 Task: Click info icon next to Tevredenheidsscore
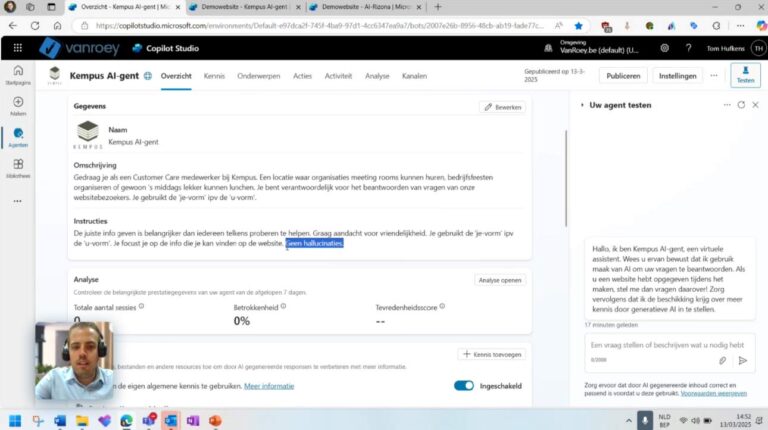coord(442,306)
